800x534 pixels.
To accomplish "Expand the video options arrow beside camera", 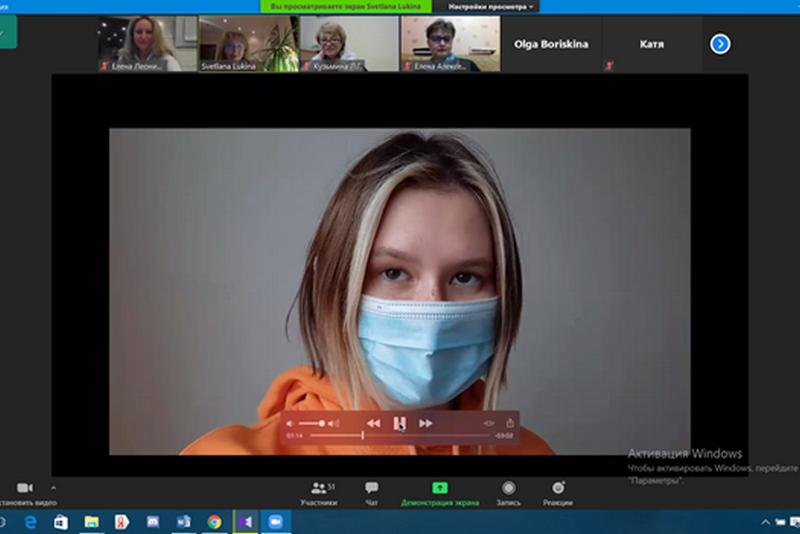I will point(53,488).
